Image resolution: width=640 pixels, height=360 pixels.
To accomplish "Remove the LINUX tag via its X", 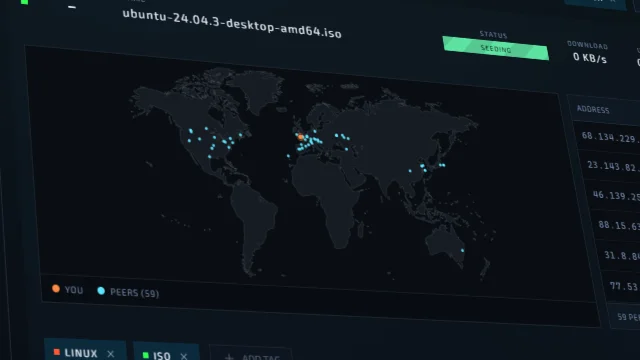I will (x=111, y=354).
